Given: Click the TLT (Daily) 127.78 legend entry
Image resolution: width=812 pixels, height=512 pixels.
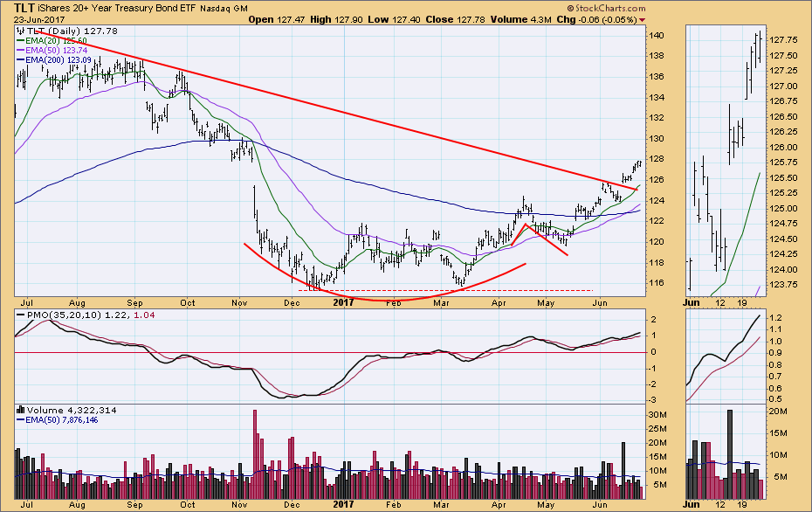Looking at the screenshot, I should (x=72, y=31).
